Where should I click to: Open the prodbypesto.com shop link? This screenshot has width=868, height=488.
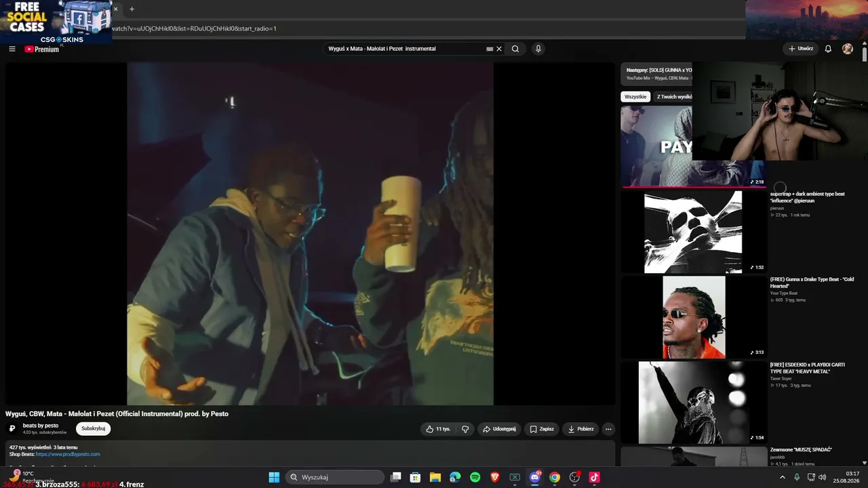pos(68,454)
